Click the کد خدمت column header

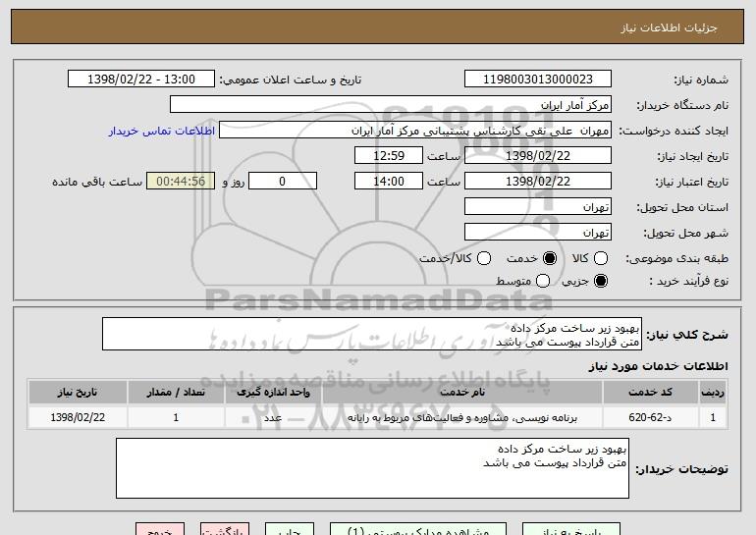[650, 393]
